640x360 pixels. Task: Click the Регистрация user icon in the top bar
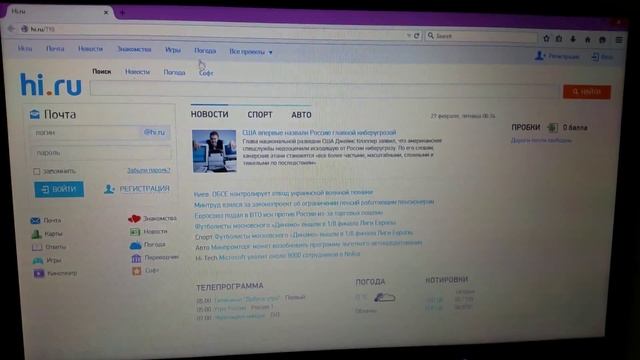pos(540,56)
